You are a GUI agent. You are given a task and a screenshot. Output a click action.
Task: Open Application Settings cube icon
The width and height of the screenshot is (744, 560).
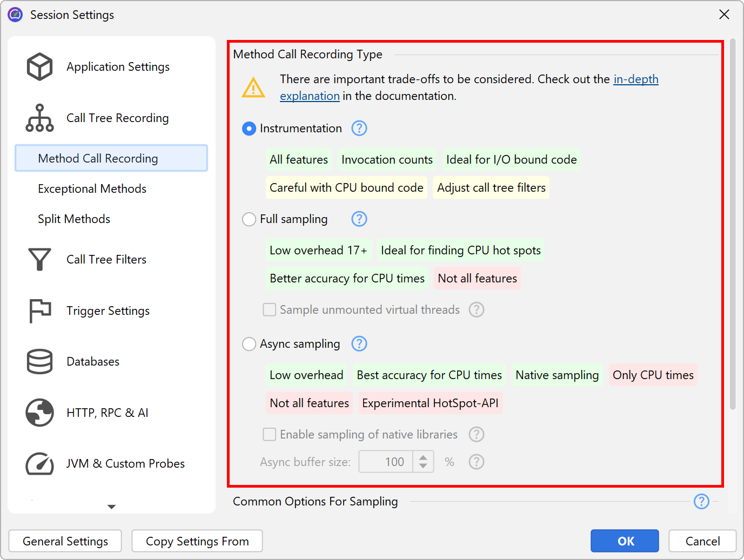point(39,67)
